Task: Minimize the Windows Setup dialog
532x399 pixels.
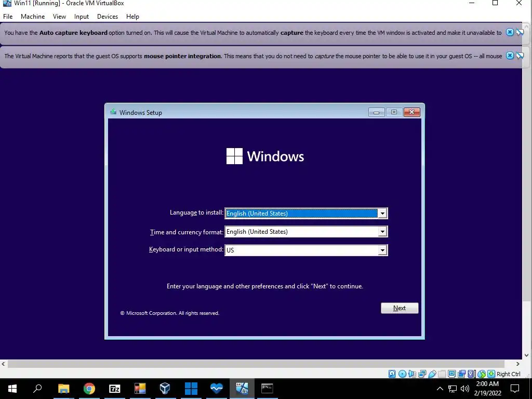Action: [377, 112]
